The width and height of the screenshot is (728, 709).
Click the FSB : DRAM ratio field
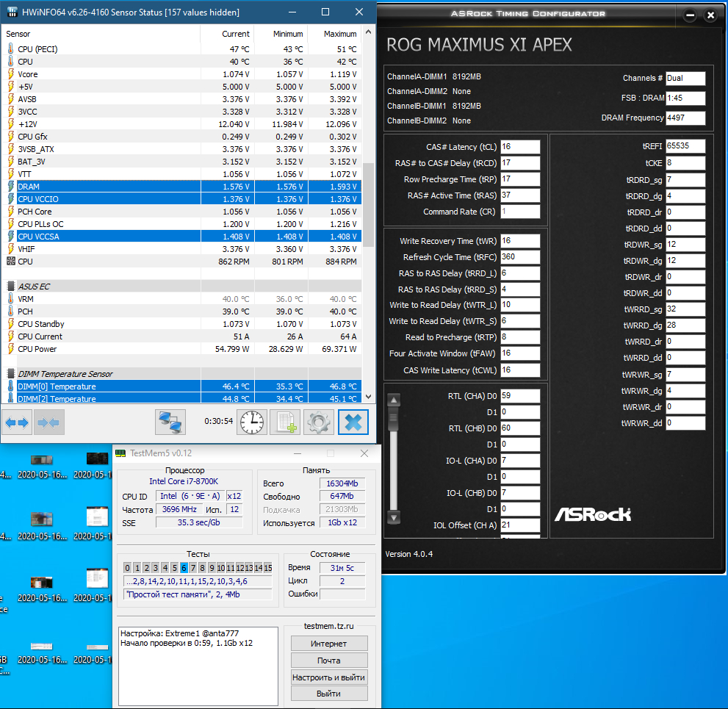(685, 98)
